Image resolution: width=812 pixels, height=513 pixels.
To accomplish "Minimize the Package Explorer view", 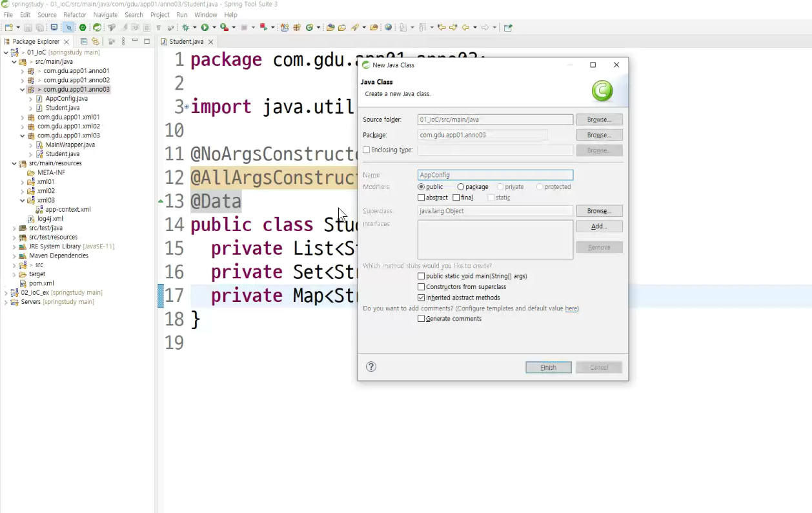I will [135, 41].
